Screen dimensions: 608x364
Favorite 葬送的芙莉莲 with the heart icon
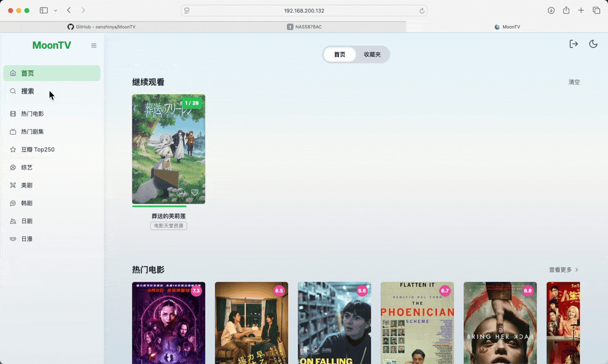click(194, 192)
